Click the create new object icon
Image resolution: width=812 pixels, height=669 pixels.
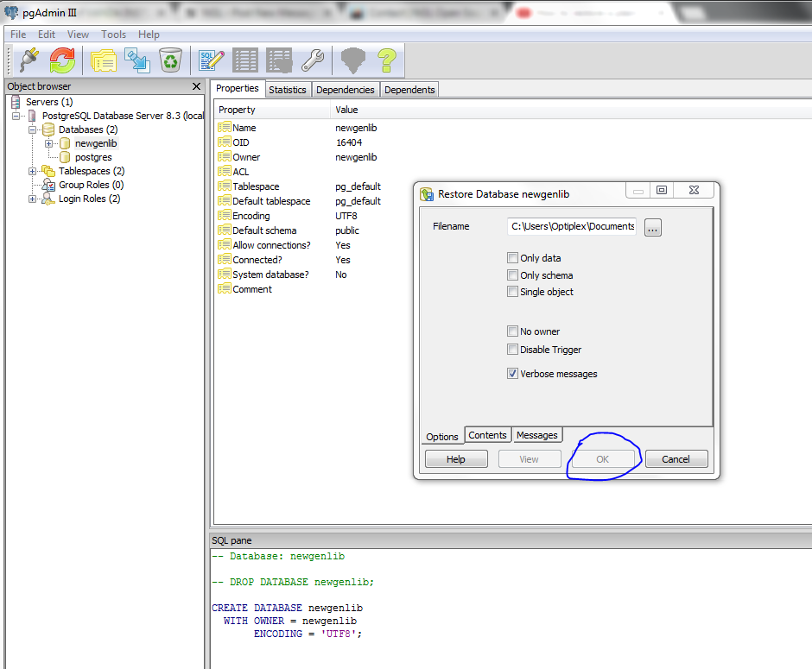tap(137, 60)
